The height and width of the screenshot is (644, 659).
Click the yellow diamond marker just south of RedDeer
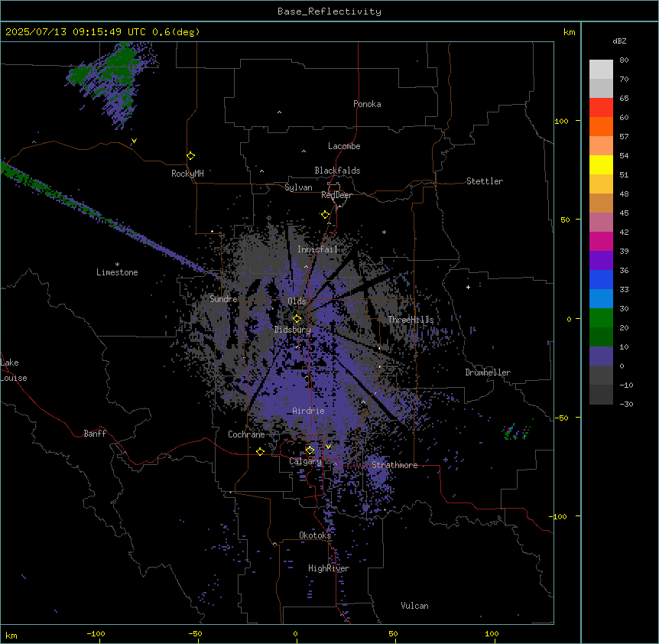click(325, 215)
